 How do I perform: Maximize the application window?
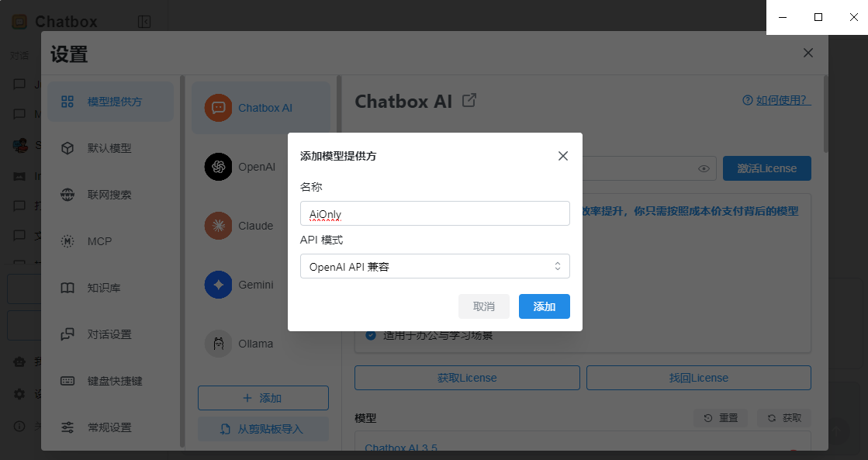[818, 17]
